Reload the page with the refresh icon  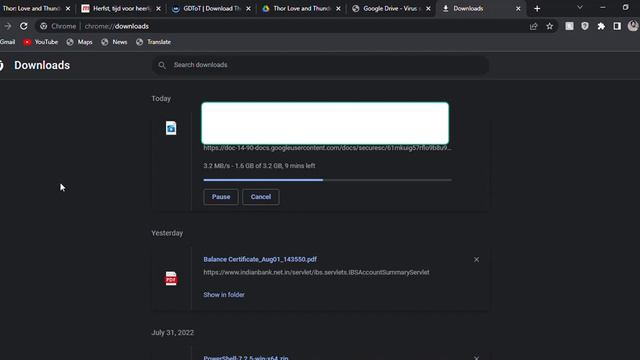(x=24, y=26)
